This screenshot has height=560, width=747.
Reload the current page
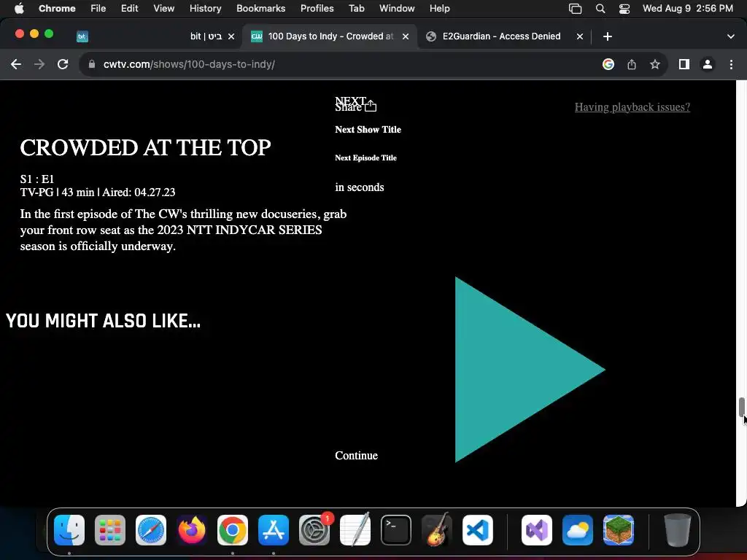coord(63,64)
